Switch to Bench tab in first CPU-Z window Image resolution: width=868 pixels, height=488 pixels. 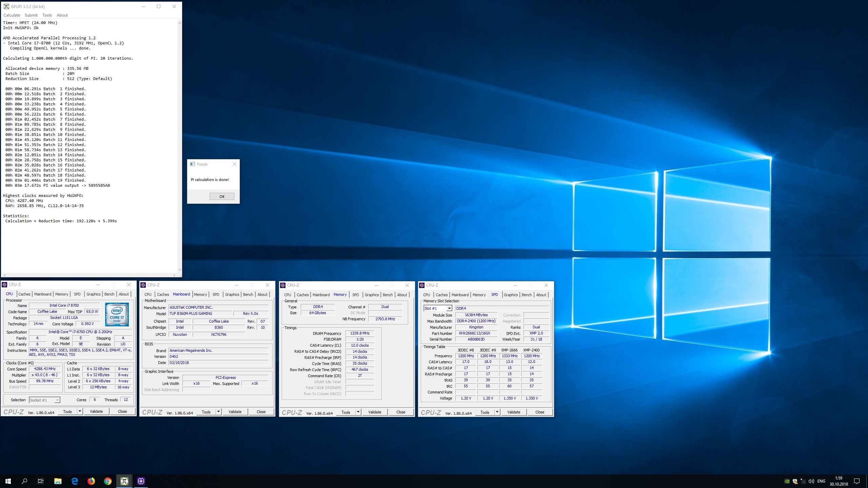109,294
